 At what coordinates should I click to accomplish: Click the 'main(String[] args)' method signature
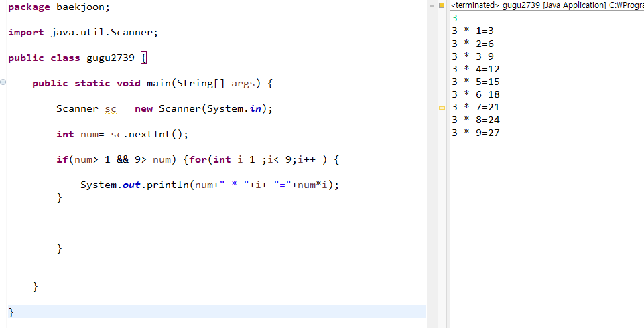point(204,83)
